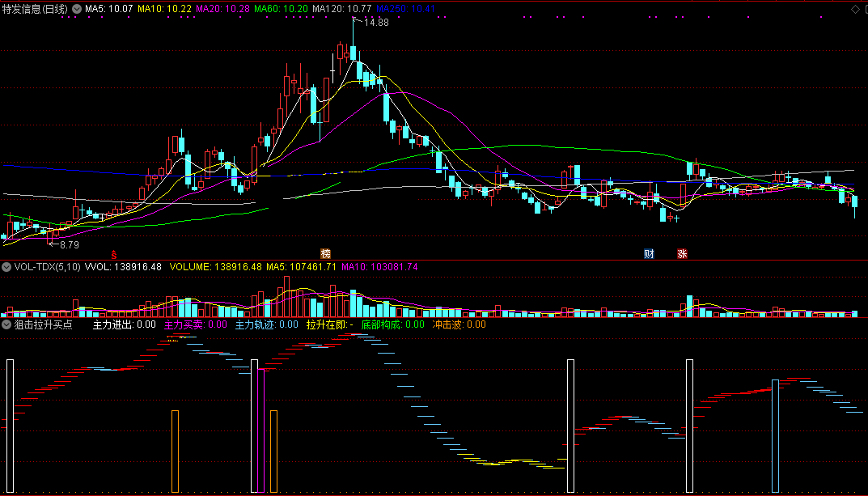Open the 财 financial marker
Screen dimensions: 868x496
click(x=649, y=254)
